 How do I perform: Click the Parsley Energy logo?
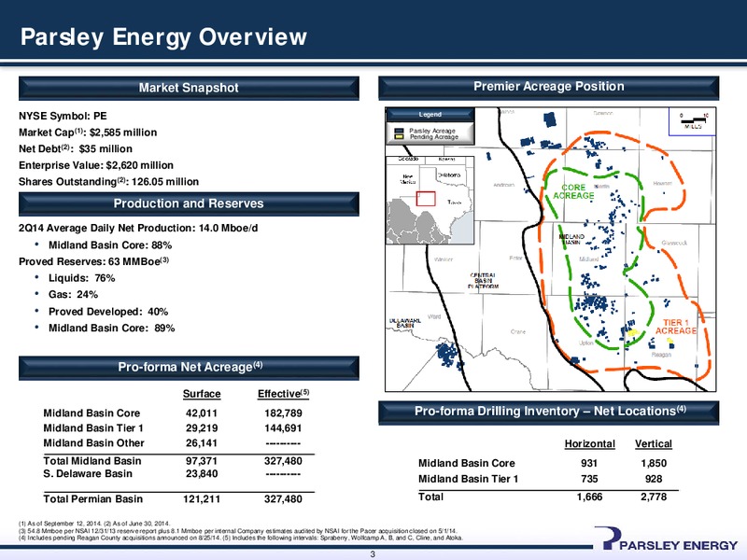coord(666,539)
